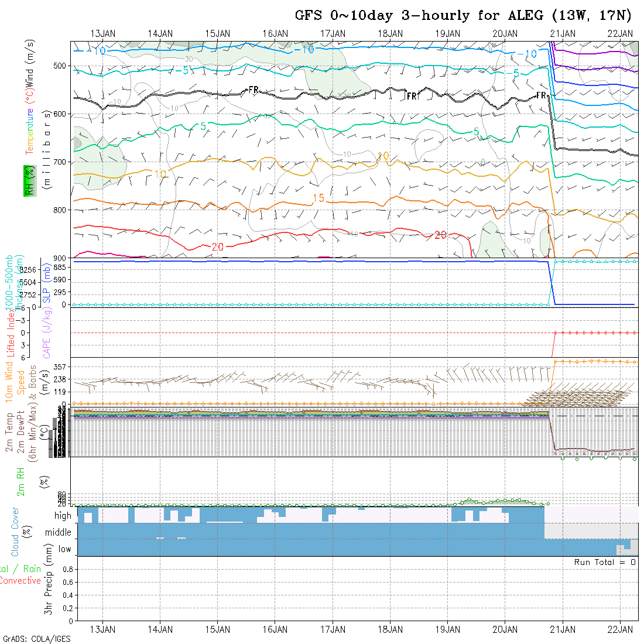Click the 'middle' cloud cover row label
The height and width of the screenshot is (644, 644).
[58, 532]
